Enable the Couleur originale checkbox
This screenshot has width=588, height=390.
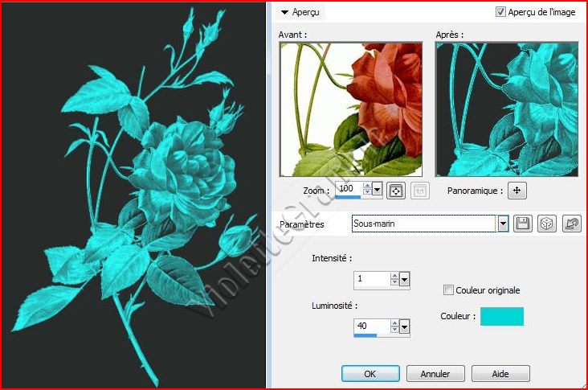click(x=449, y=290)
